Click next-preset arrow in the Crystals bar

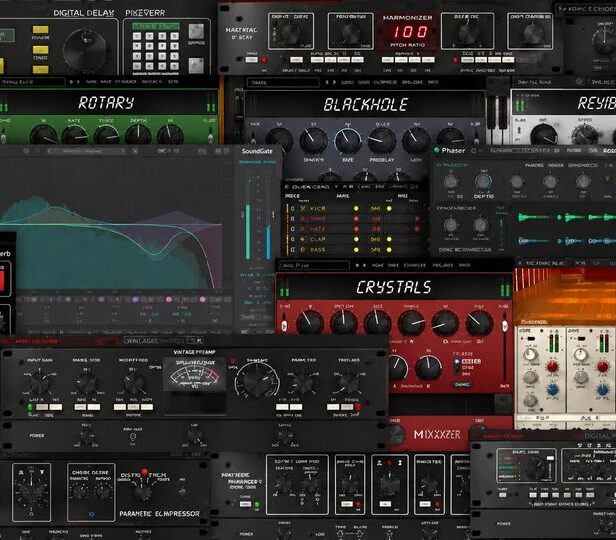[365, 265]
